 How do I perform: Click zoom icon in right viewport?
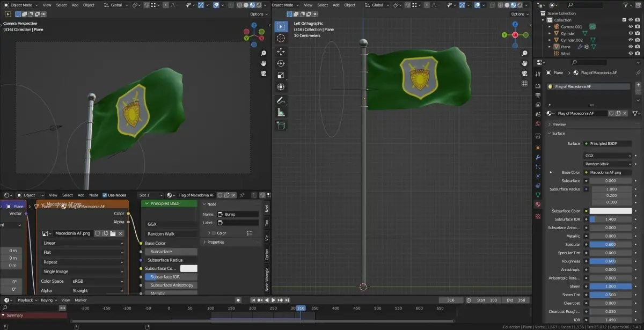(x=524, y=53)
